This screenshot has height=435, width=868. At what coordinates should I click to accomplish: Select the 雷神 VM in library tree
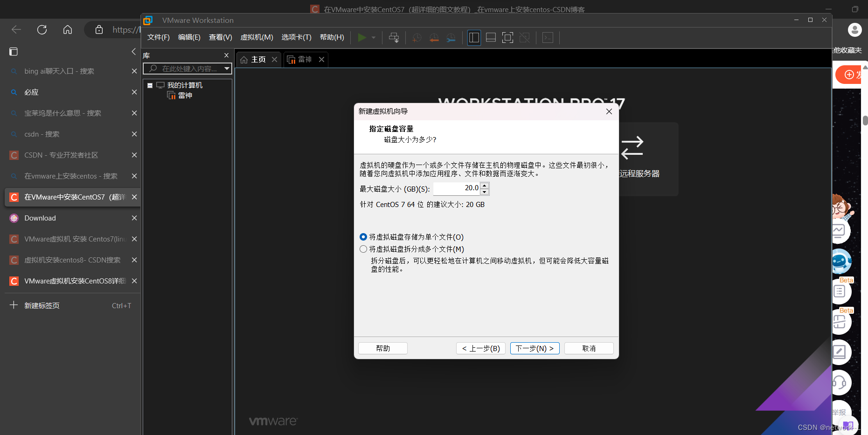point(185,96)
